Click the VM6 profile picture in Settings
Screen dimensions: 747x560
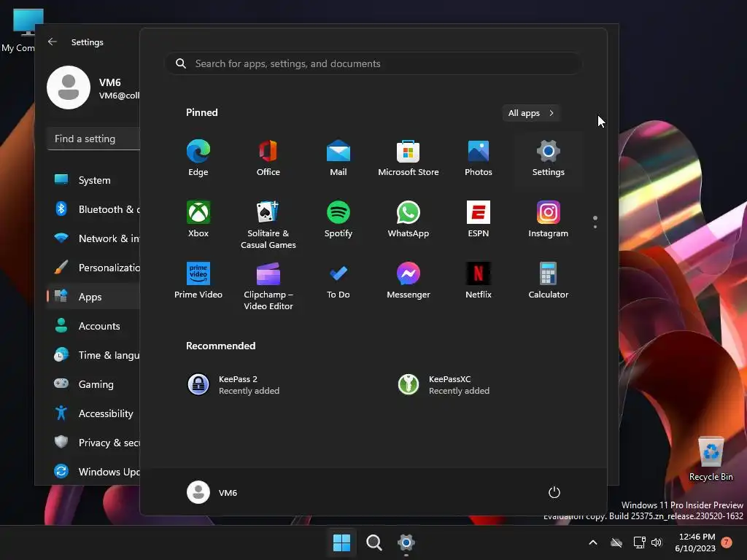tap(69, 87)
